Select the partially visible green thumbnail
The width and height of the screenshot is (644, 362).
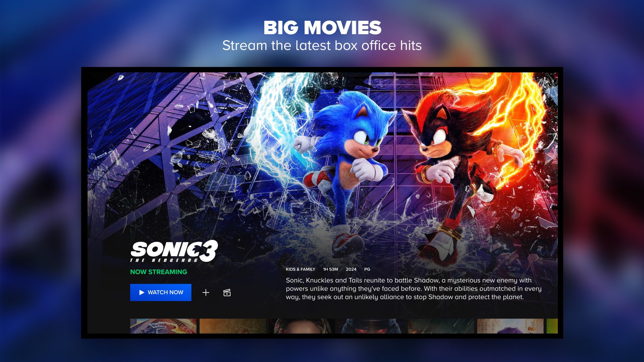[552, 326]
